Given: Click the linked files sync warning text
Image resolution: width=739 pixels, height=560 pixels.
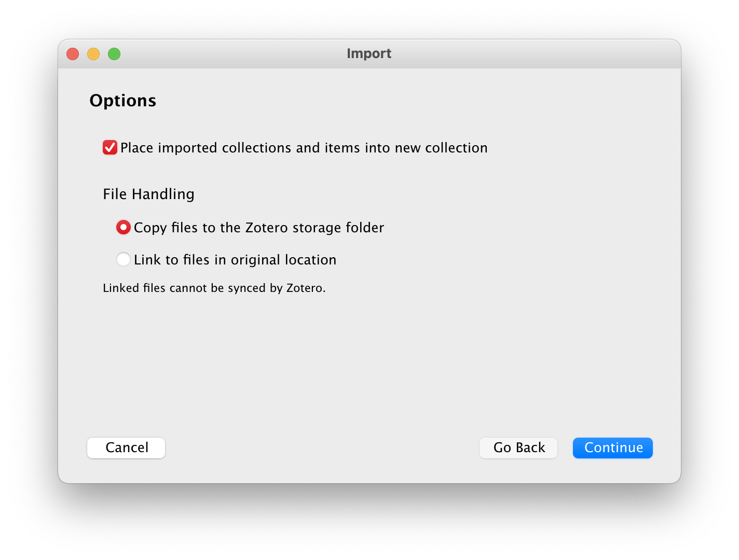Looking at the screenshot, I should [214, 288].
